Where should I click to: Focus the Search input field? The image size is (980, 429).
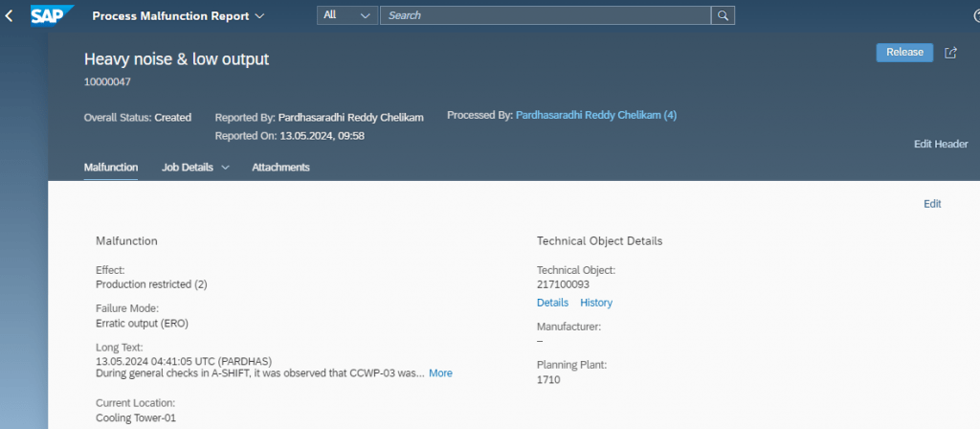point(546,15)
